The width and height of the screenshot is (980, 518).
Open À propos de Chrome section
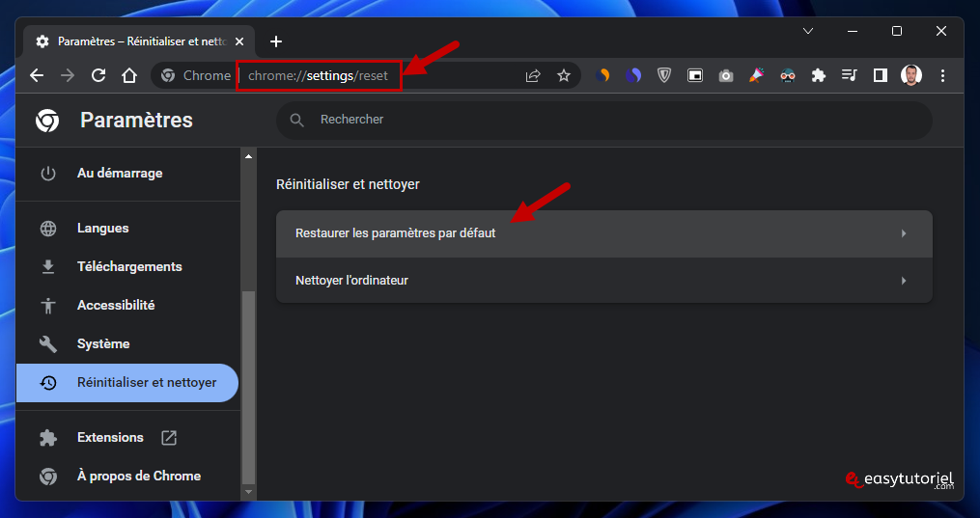127,477
